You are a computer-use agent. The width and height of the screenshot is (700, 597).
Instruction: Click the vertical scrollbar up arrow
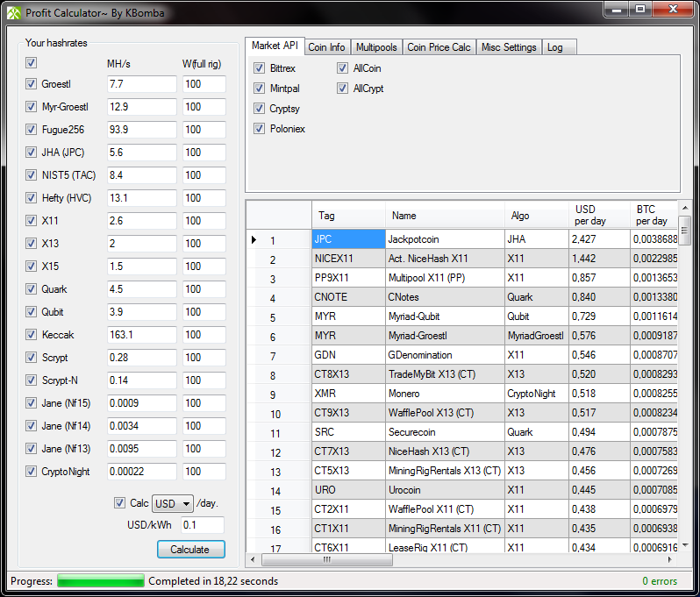(x=685, y=208)
